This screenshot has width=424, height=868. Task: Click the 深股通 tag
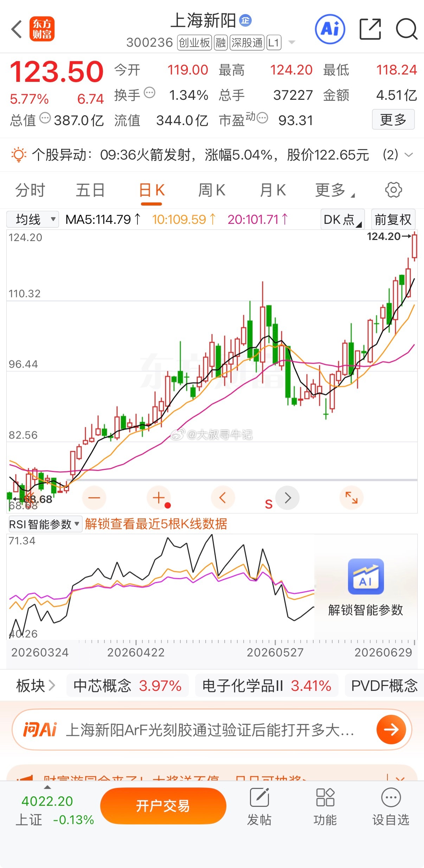coord(247,43)
